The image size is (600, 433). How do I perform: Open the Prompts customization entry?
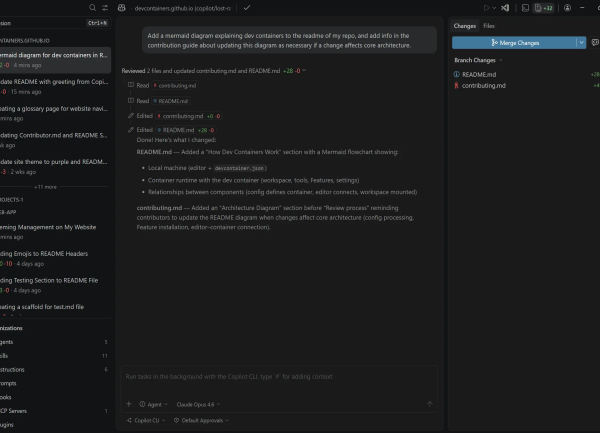(55, 383)
